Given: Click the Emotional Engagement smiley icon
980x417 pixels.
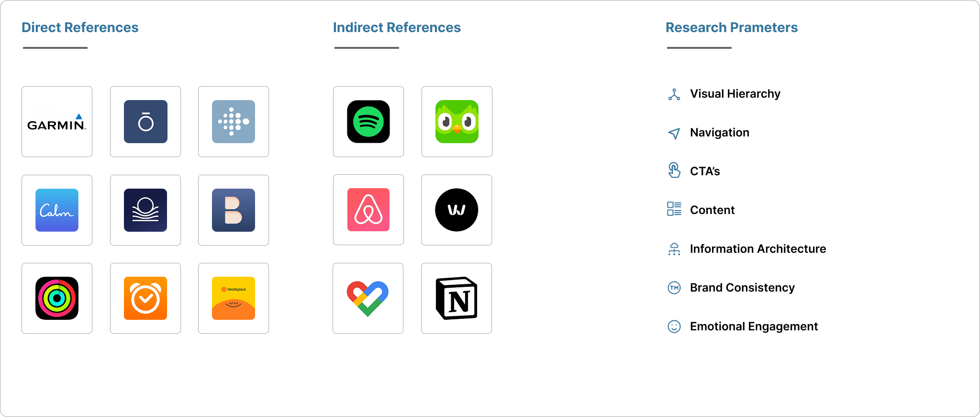Looking at the screenshot, I should [674, 327].
